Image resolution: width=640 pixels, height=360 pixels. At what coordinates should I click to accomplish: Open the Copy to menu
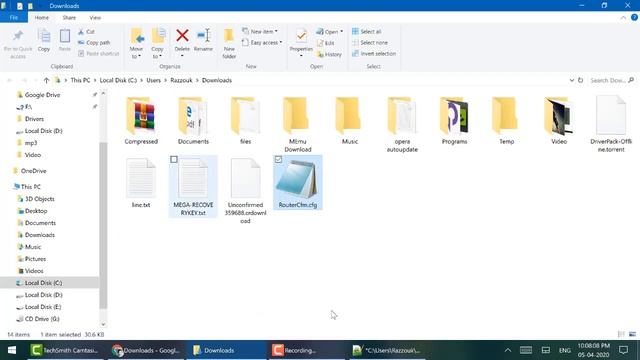pos(158,44)
